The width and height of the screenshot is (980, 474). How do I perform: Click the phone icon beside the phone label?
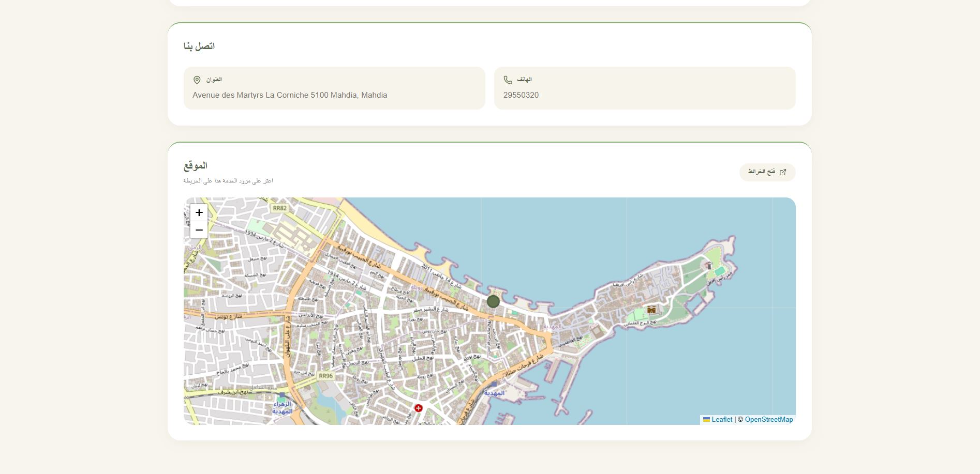tap(508, 80)
